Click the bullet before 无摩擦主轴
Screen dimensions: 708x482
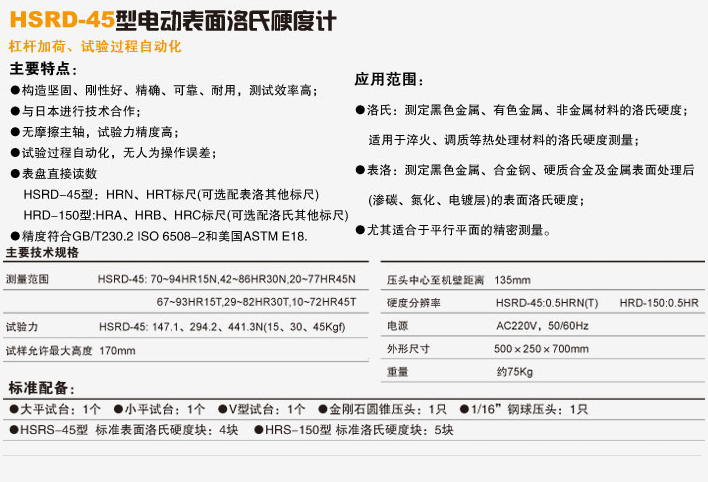pyautogui.click(x=16, y=133)
